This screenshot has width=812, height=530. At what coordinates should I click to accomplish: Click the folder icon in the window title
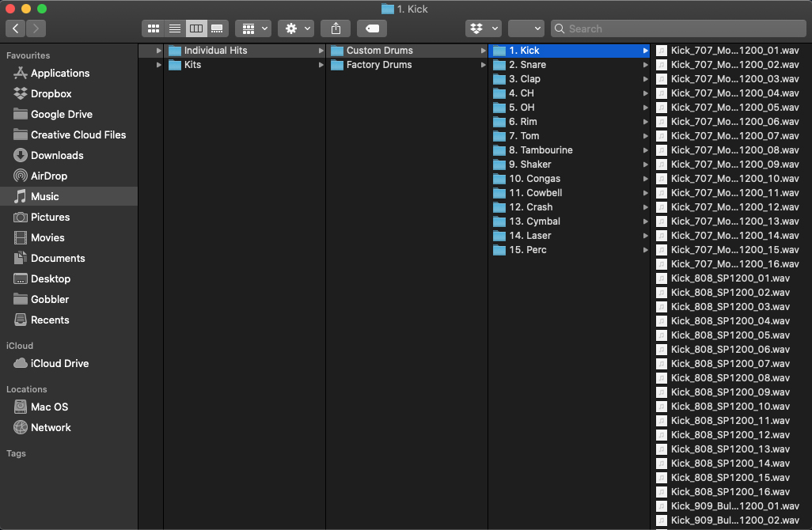[x=387, y=9]
